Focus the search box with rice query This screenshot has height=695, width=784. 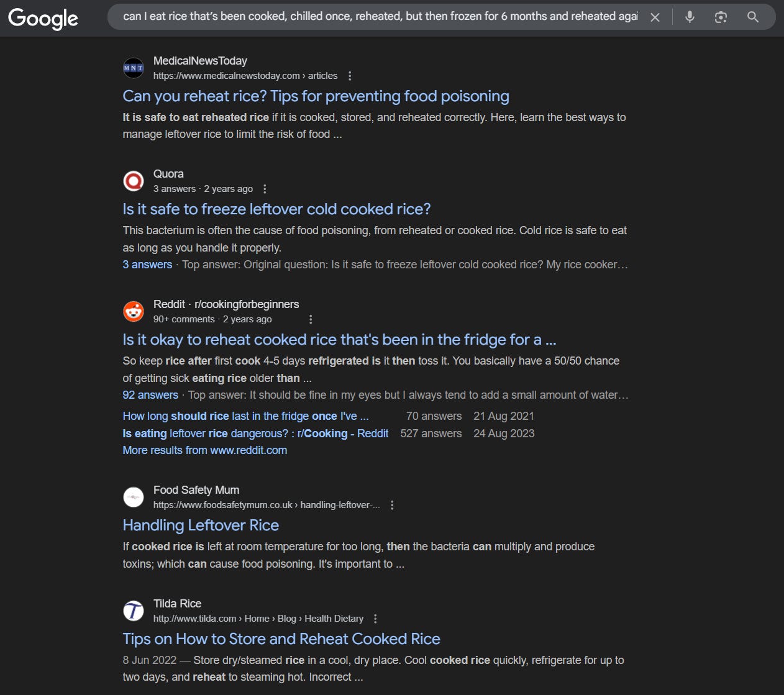click(x=380, y=17)
